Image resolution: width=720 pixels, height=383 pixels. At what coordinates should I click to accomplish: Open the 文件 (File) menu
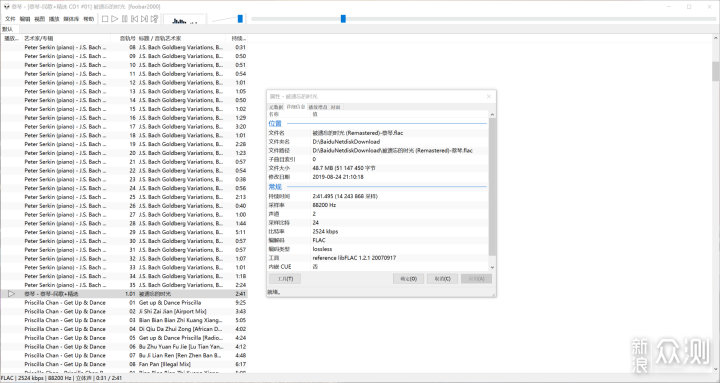(x=10, y=19)
